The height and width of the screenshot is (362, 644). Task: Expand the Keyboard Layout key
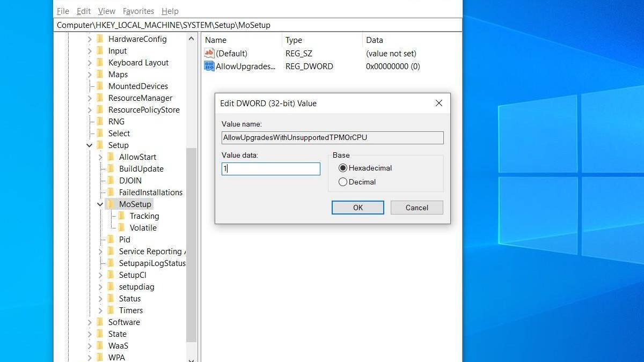tap(90, 63)
